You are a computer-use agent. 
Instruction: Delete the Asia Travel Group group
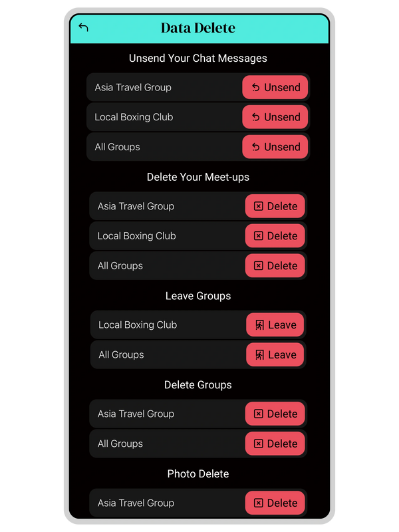click(x=275, y=414)
